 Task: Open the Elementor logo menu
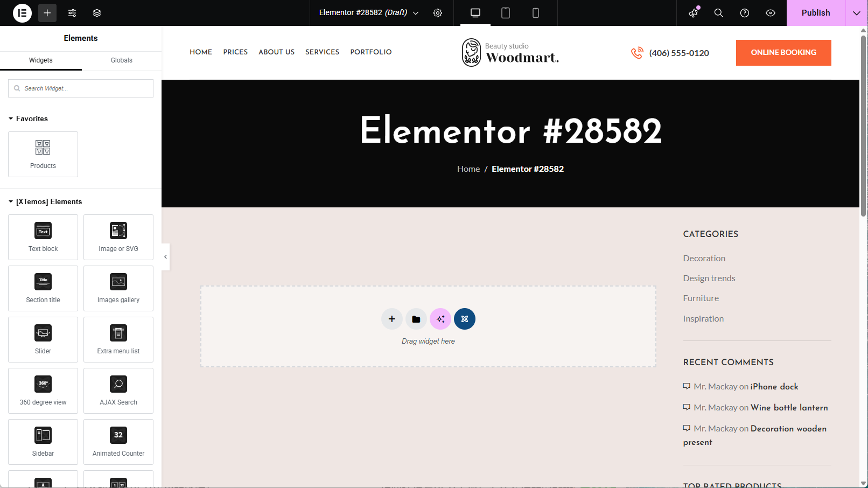point(22,12)
